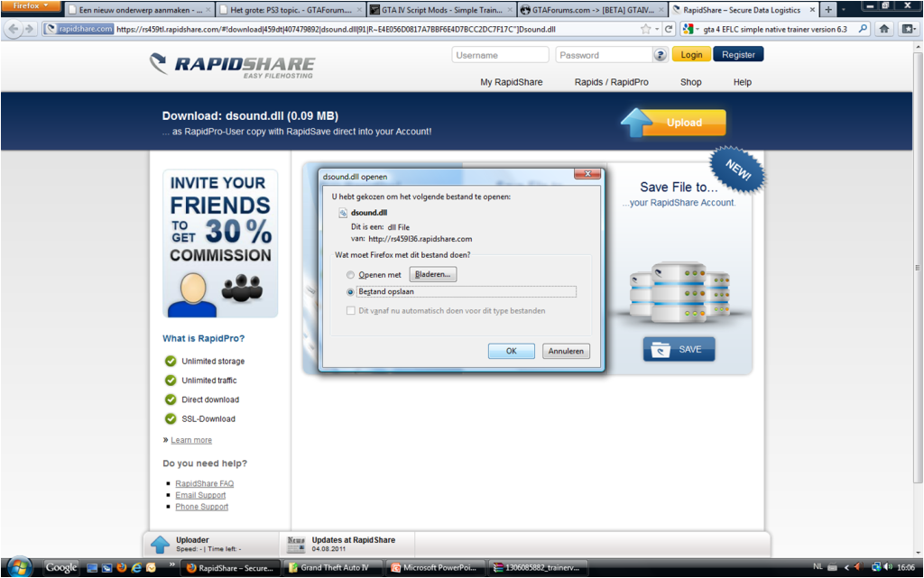The height and width of the screenshot is (578, 924).
Task: Click the rapidshare.com site identity badge
Action: tap(79, 28)
